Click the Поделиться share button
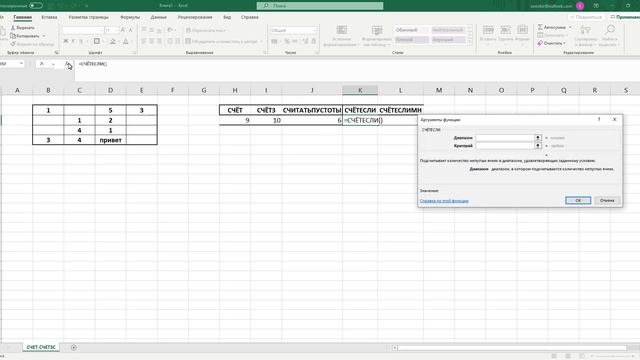The height and width of the screenshot is (360, 640). 588,17
